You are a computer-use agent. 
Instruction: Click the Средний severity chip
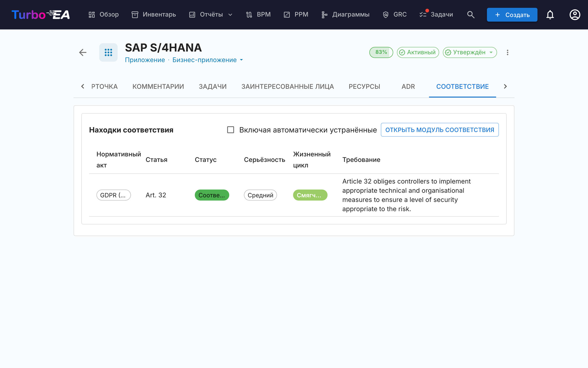[x=260, y=195]
